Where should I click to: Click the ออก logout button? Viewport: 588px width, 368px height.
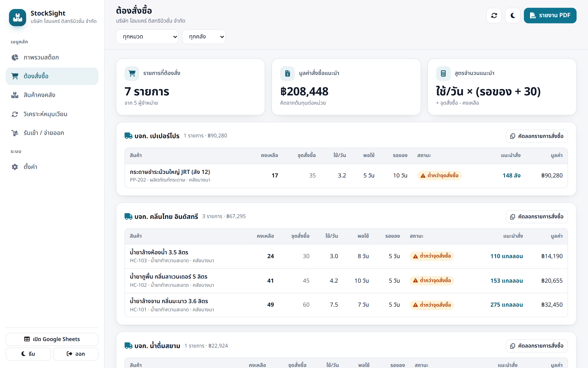point(76,354)
